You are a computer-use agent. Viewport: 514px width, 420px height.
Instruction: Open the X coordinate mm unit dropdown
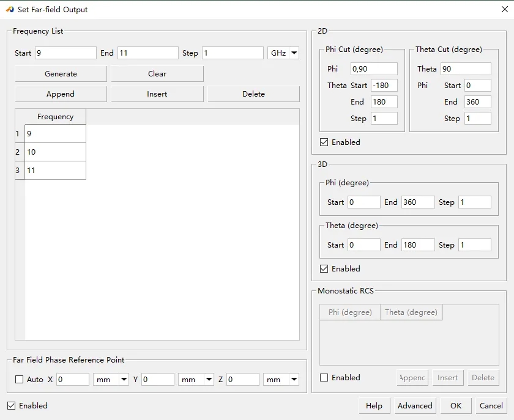click(111, 380)
